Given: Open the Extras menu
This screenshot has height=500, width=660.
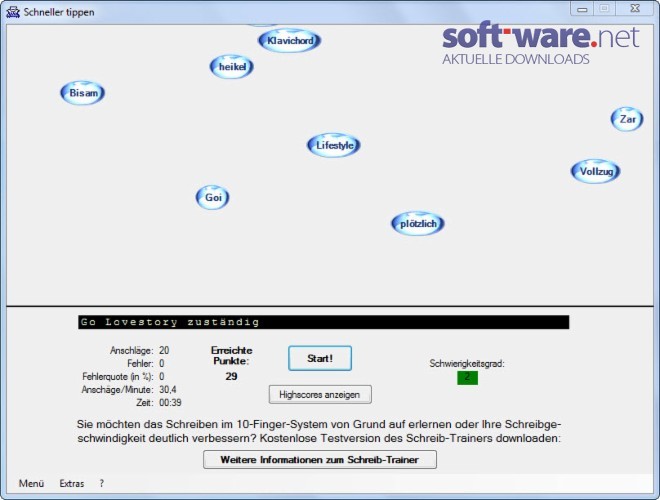Looking at the screenshot, I should (x=72, y=483).
